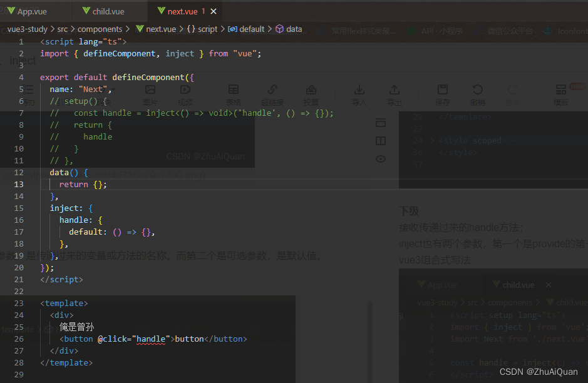588x383 pixels.
Task: Click "export default defineComponent({" on line 4
Action: pos(117,77)
